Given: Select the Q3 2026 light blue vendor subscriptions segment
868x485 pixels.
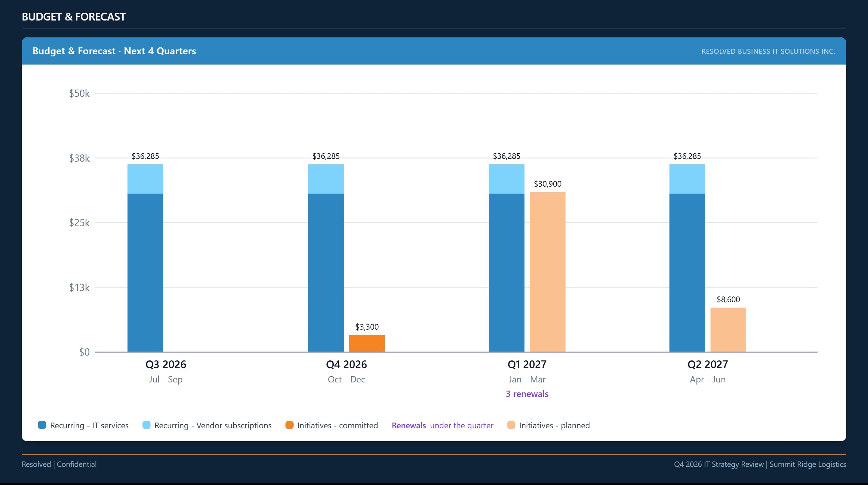Looking at the screenshot, I should [145, 179].
